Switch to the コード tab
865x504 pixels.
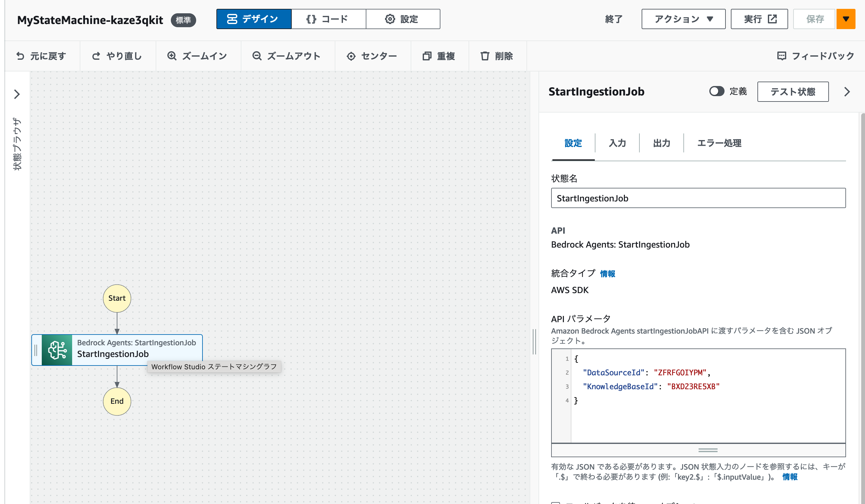point(328,19)
